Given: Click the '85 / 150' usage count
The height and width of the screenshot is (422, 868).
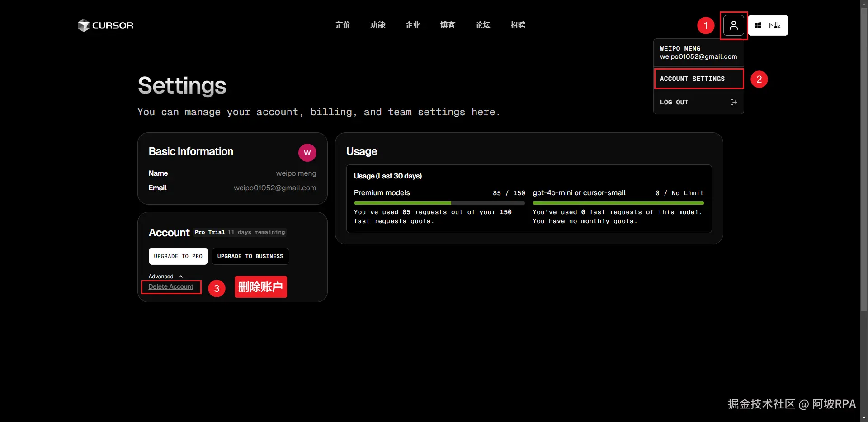Looking at the screenshot, I should [x=509, y=193].
